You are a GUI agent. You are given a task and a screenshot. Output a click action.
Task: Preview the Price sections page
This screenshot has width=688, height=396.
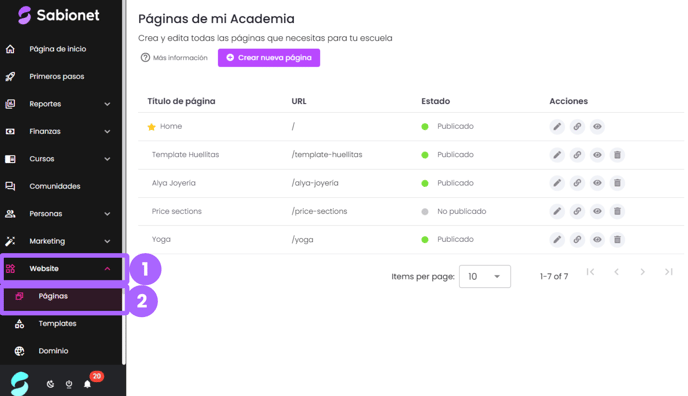tap(597, 211)
